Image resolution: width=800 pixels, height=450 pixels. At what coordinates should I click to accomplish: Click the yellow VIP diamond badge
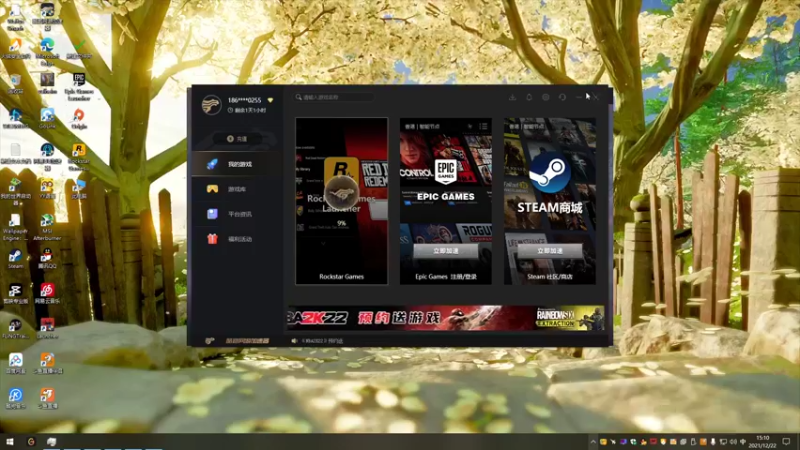tap(270, 100)
